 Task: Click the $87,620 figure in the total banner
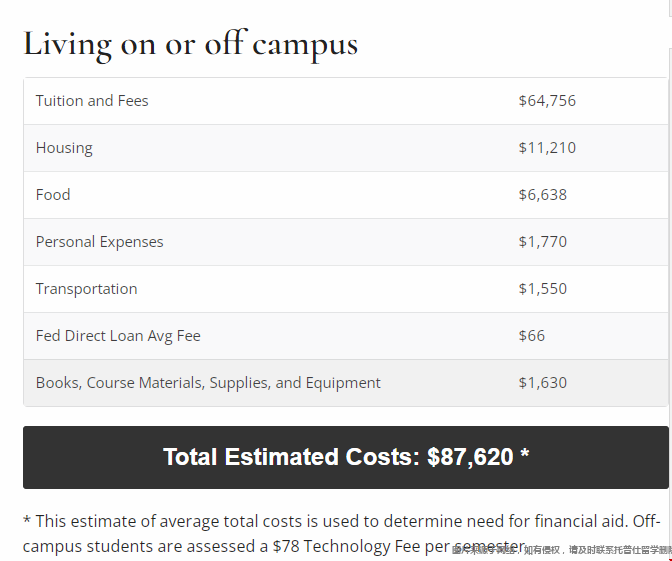point(470,457)
